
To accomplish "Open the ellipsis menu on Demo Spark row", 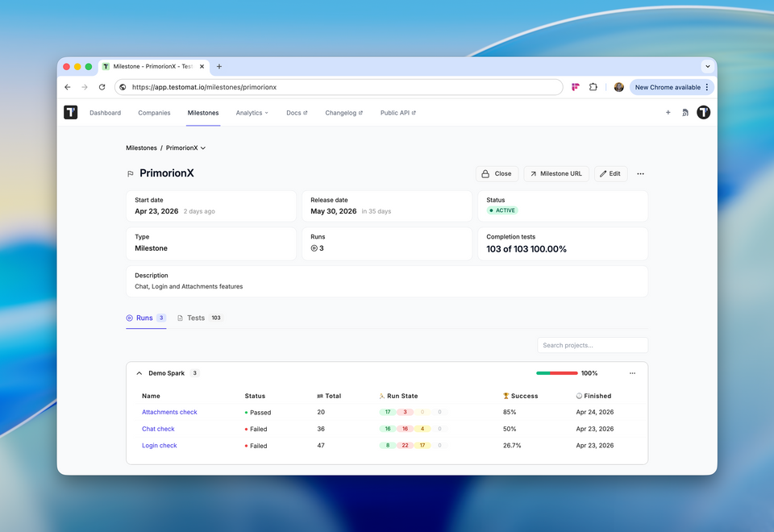I will coord(632,373).
